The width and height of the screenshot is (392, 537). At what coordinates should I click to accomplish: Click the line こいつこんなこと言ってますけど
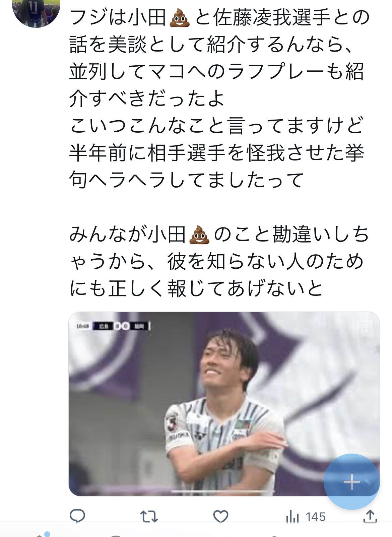(216, 126)
